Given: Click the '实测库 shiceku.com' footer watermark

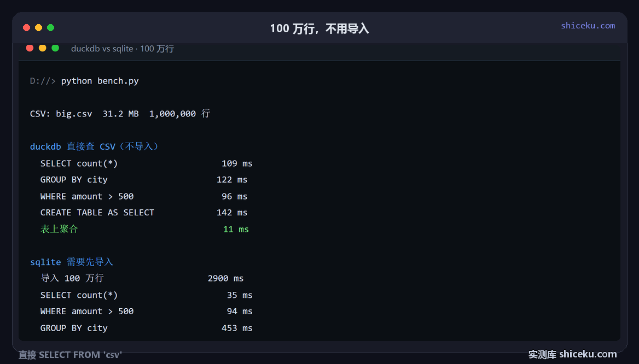Looking at the screenshot, I should (573, 355).
